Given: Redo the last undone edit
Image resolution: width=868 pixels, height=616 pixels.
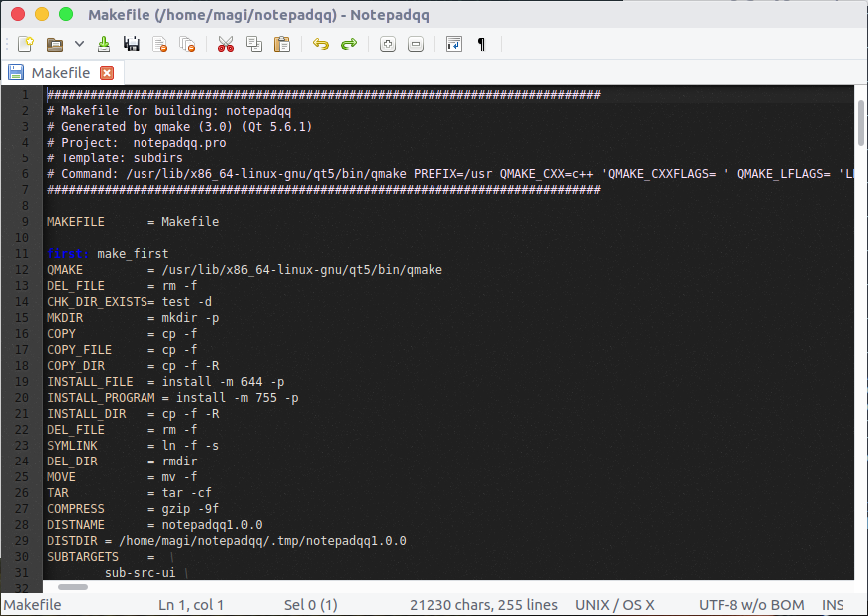Looking at the screenshot, I should (x=348, y=44).
